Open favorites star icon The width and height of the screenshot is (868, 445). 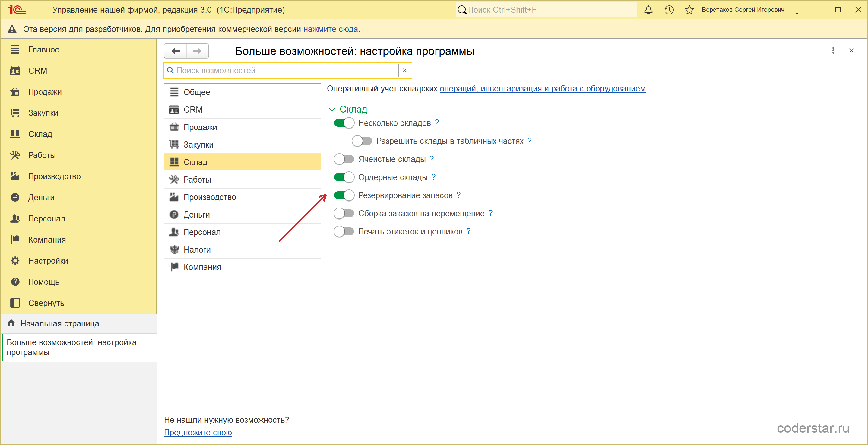pyautogui.click(x=689, y=10)
